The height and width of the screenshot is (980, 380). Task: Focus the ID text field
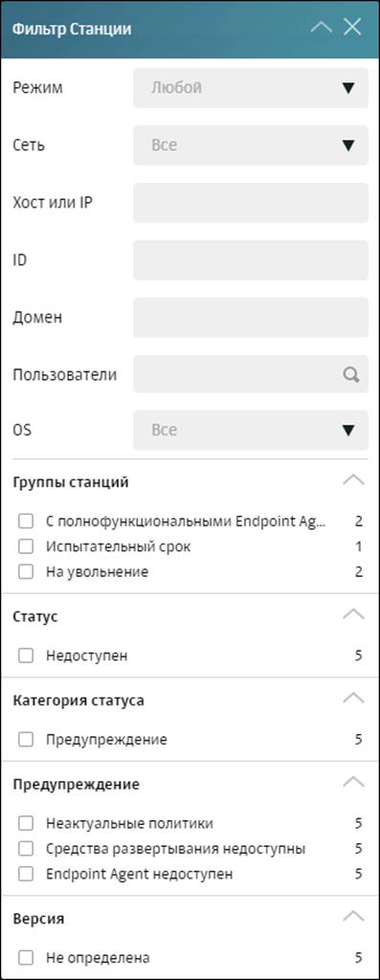pyautogui.click(x=251, y=260)
